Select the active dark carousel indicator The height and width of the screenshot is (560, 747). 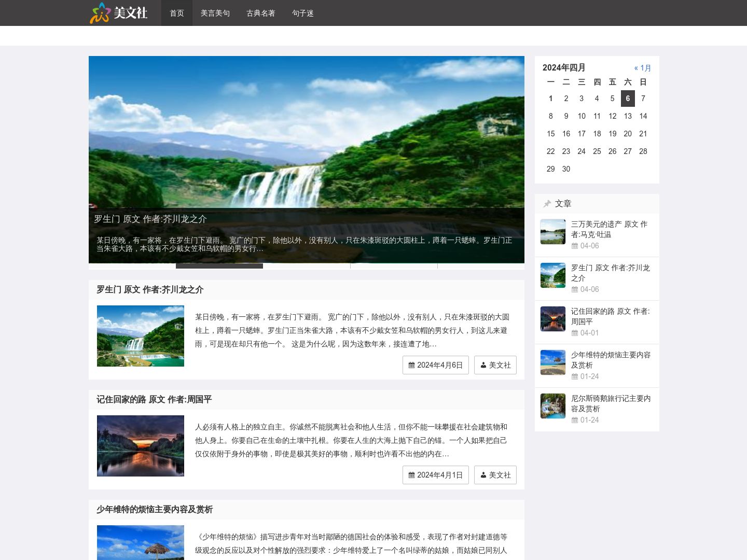[x=219, y=266]
